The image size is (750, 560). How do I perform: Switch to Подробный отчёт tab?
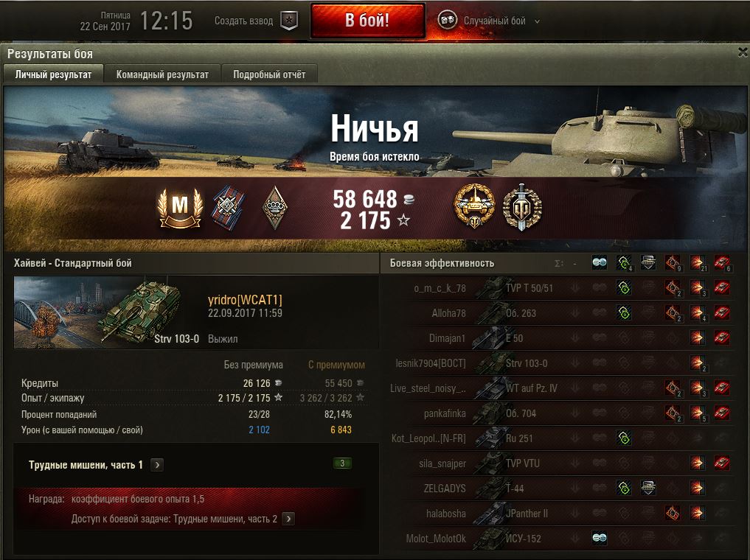[269, 74]
